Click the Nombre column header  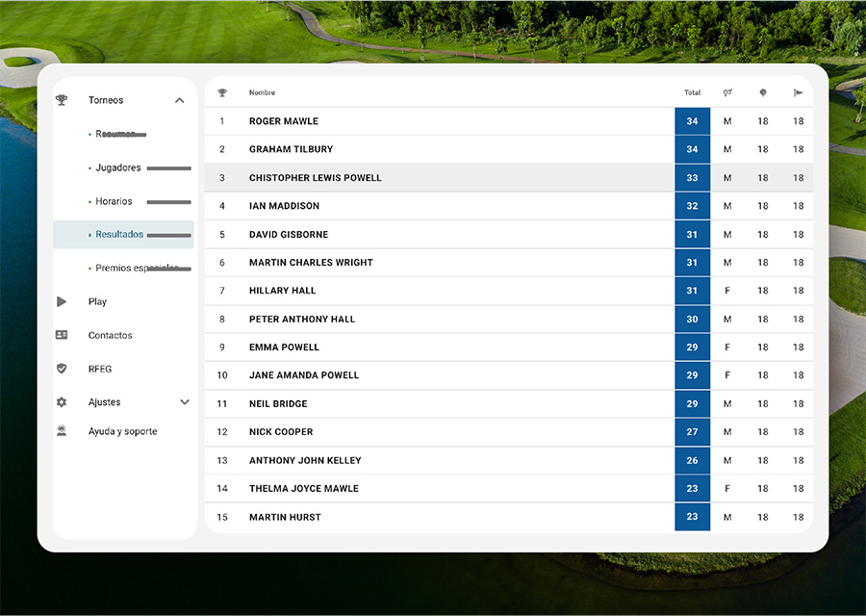click(262, 93)
